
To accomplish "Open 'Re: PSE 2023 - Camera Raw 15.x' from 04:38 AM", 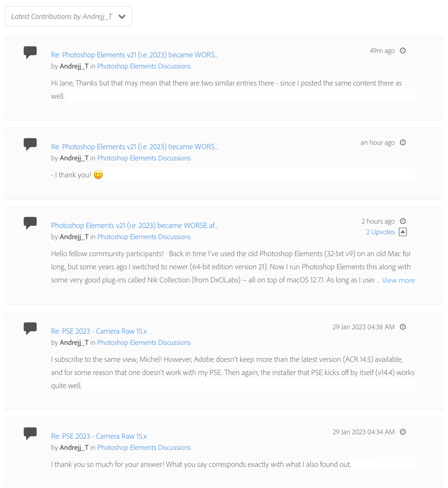I will 99,331.
